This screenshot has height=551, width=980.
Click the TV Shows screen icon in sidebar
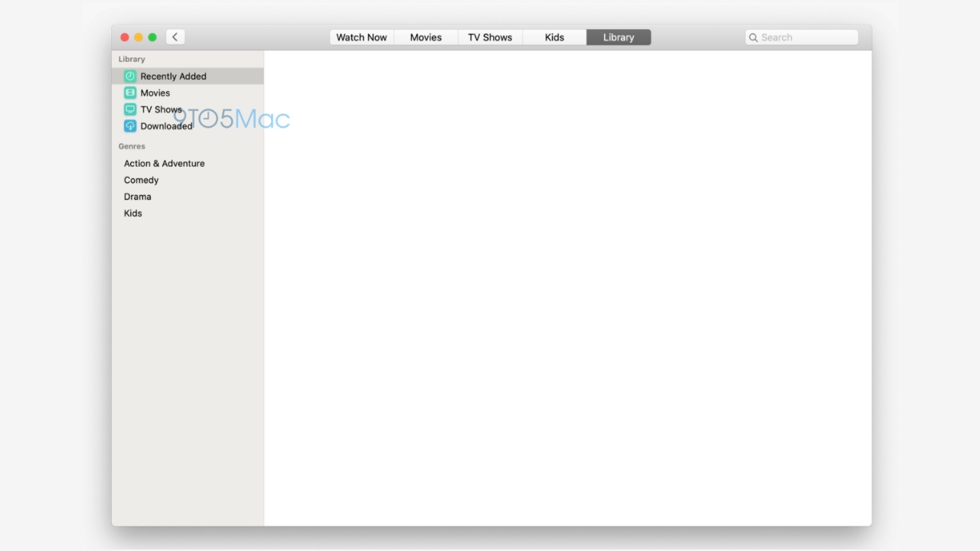click(130, 109)
